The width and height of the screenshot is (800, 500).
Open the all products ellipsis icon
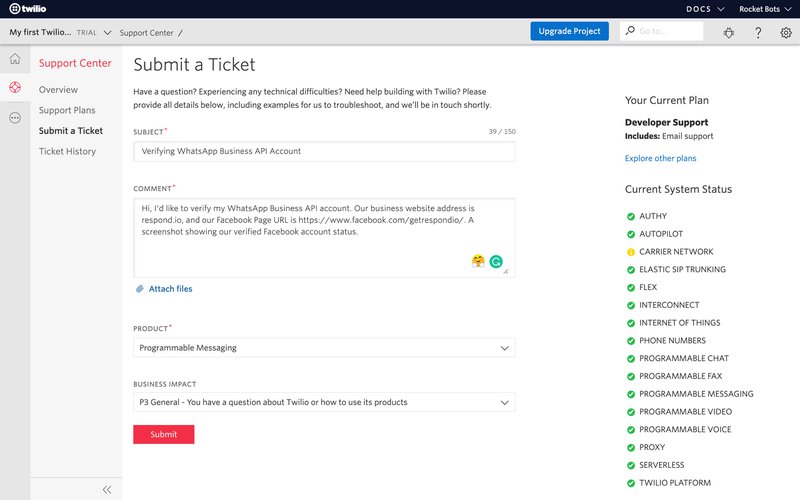(15, 118)
